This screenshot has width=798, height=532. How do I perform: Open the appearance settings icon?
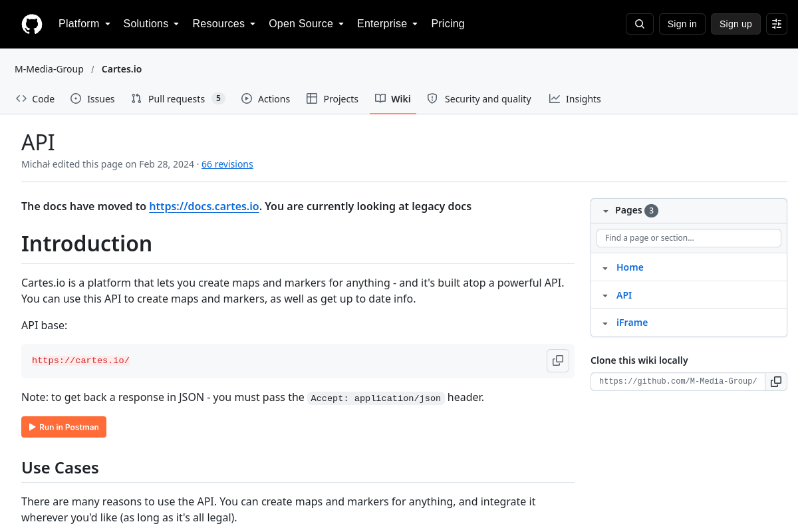pyautogui.click(x=777, y=24)
